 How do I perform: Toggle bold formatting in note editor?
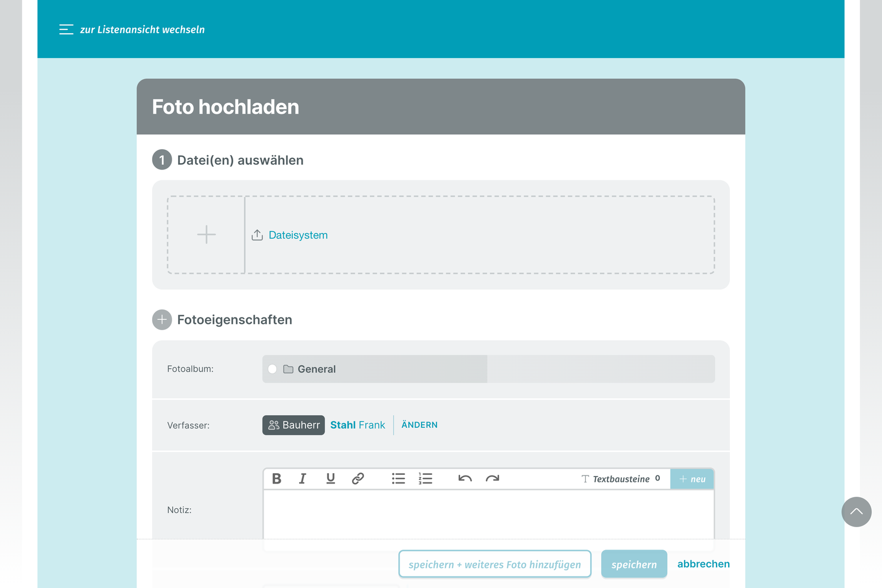tap(277, 479)
